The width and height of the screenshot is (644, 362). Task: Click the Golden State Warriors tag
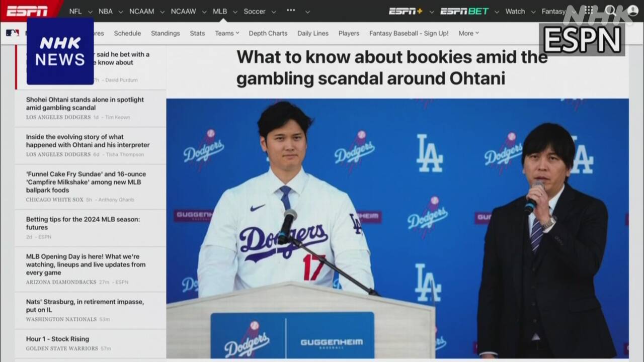click(x=62, y=348)
